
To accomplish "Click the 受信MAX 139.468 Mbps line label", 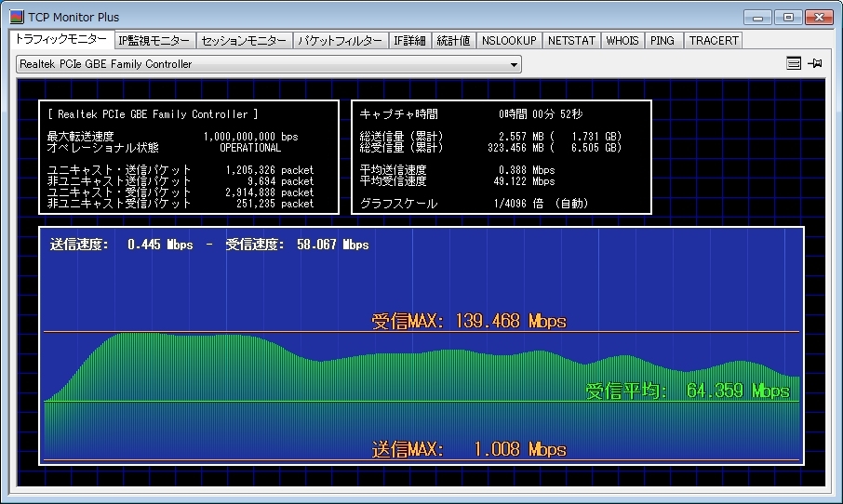I will [x=469, y=322].
